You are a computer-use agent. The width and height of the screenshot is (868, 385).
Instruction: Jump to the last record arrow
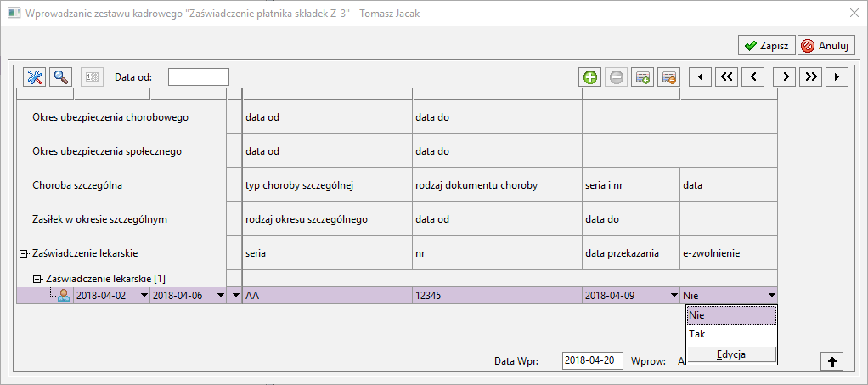[837, 77]
